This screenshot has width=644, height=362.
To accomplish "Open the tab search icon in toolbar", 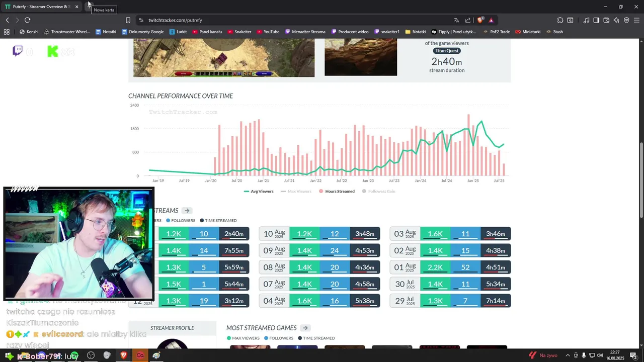I will 570,20.
